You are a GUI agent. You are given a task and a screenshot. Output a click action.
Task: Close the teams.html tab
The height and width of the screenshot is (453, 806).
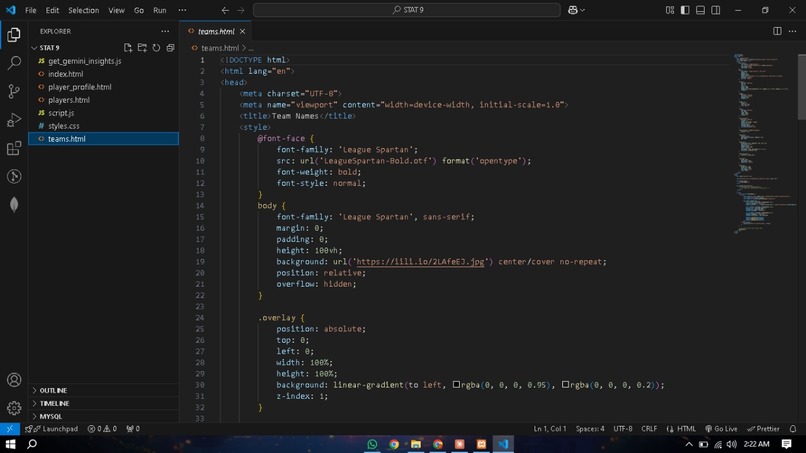click(x=242, y=31)
